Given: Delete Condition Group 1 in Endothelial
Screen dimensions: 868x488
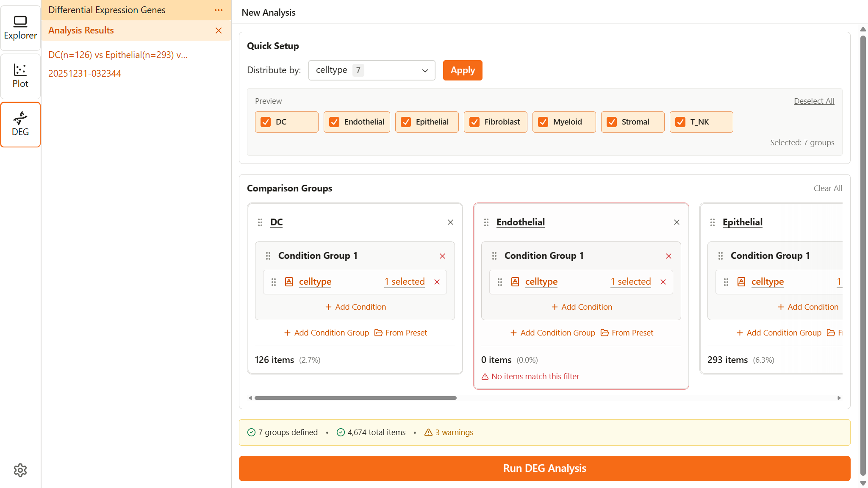Looking at the screenshot, I should [x=668, y=256].
